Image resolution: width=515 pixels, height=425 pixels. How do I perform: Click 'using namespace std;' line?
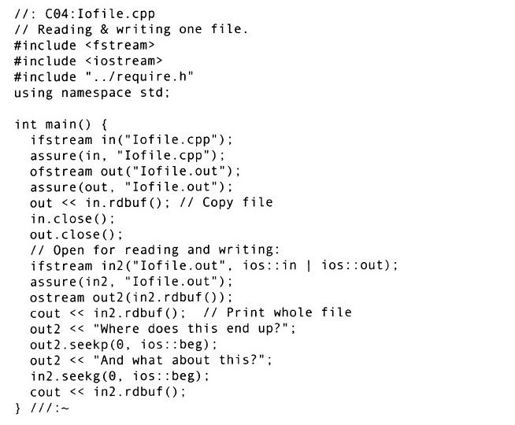click(x=92, y=92)
